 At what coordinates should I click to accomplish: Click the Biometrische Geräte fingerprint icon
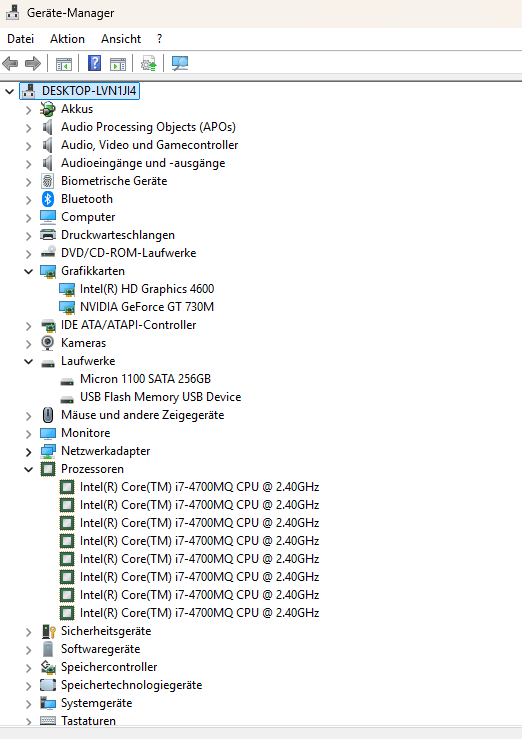48,181
